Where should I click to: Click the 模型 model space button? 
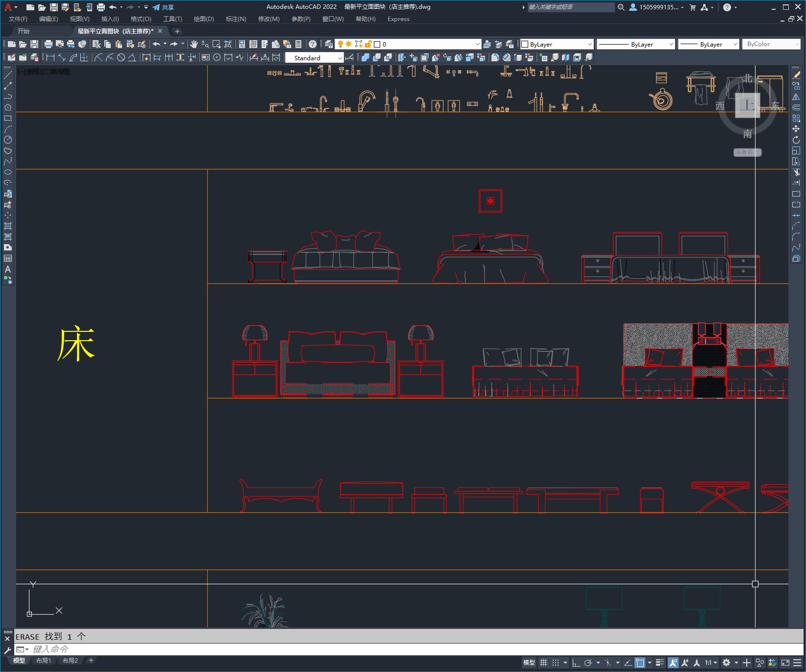[x=529, y=663]
